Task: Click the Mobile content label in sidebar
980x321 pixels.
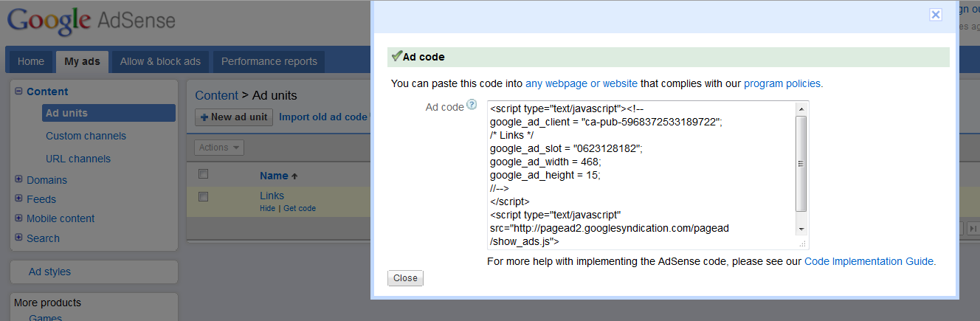Action: tap(61, 218)
